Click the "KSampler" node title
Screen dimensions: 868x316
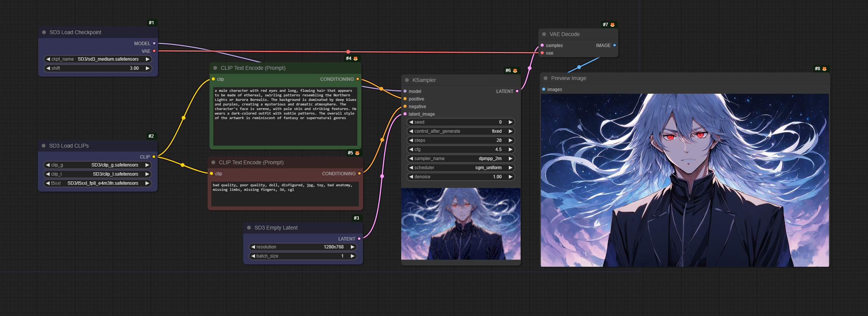coord(424,80)
